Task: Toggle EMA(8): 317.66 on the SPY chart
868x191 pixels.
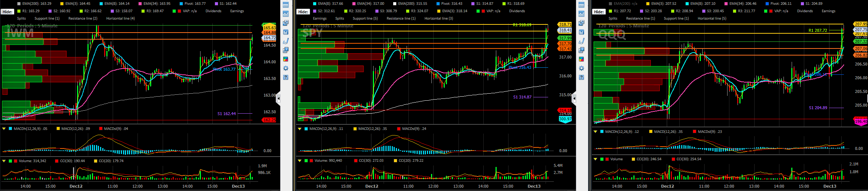Action: 328,4
